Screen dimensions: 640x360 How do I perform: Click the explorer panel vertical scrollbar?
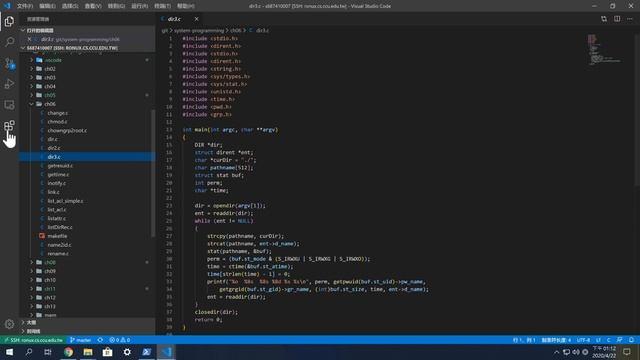point(153,173)
